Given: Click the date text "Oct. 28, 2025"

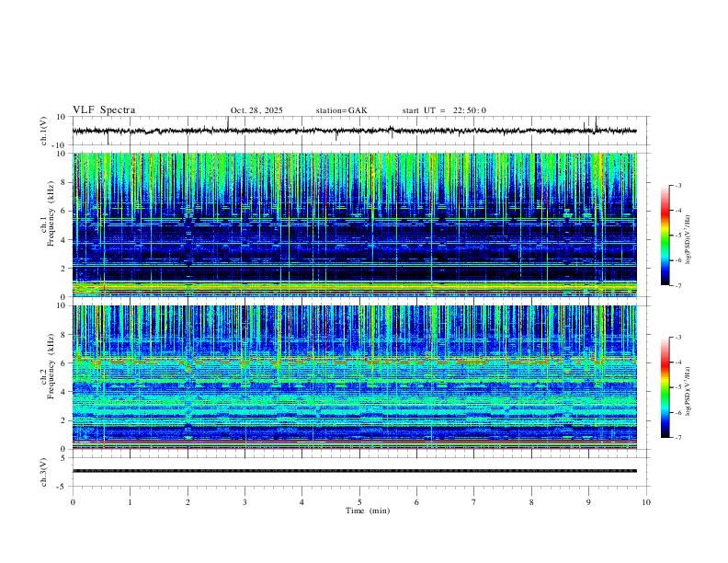Looking at the screenshot, I should 256,110.
